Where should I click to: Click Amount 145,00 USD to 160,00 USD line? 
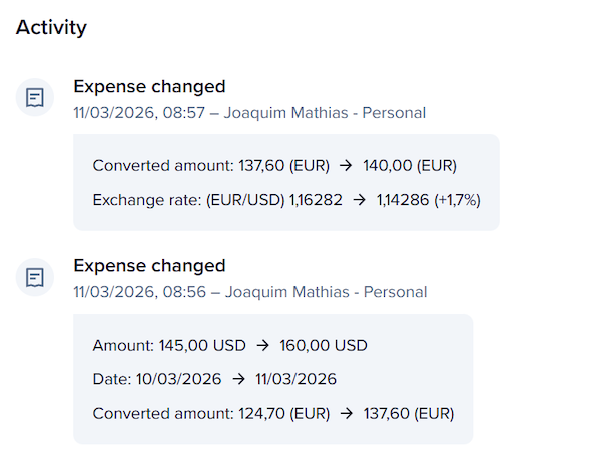tap(230, 346)
